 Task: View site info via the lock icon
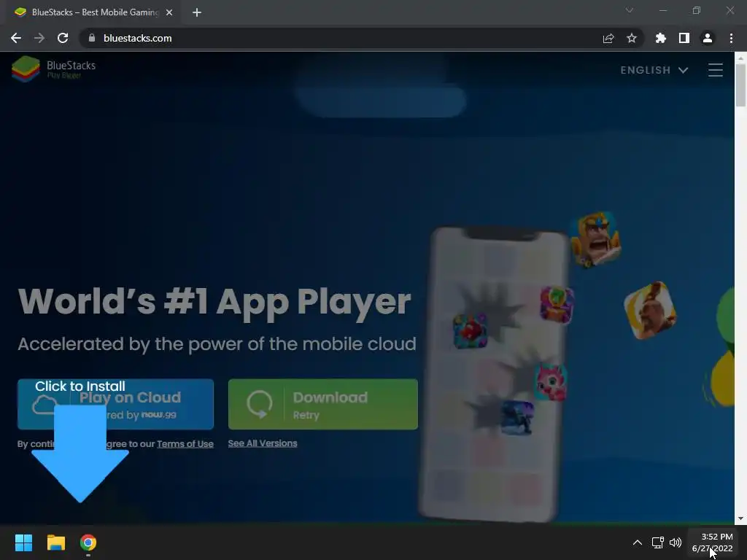tap(92, 38)
